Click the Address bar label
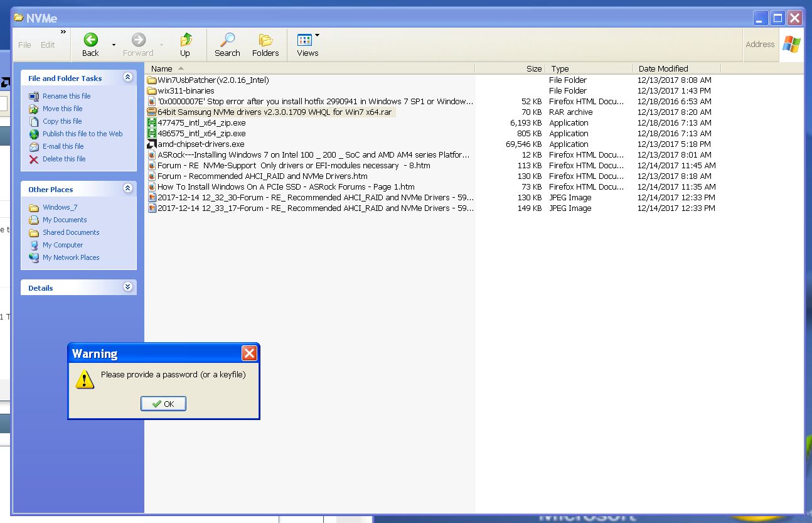The height and width of the screenshot is (523, 812). click(760, 45)
